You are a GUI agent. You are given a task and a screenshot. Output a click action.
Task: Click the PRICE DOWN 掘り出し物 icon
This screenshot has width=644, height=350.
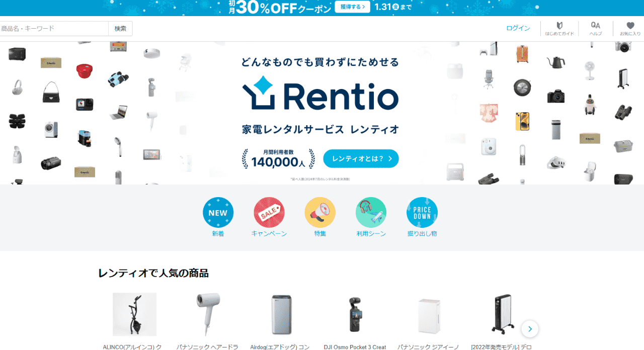[422, 213]
